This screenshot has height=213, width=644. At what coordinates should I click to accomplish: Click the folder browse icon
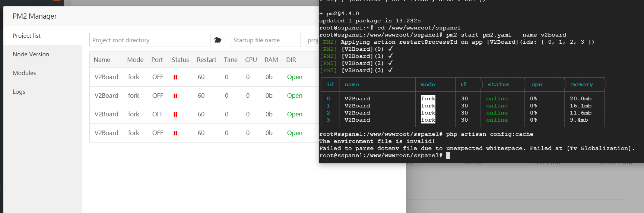(218, 40)
